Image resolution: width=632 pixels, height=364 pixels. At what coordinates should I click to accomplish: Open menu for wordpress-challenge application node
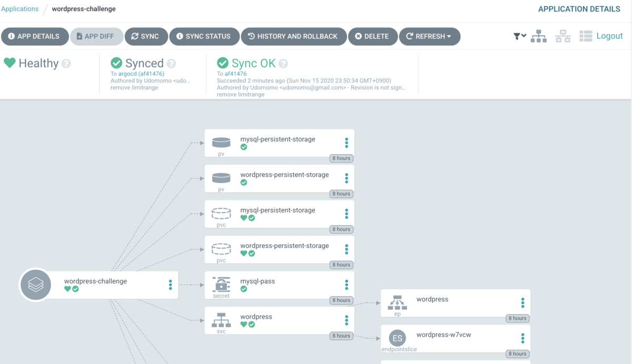coord(170,285)
